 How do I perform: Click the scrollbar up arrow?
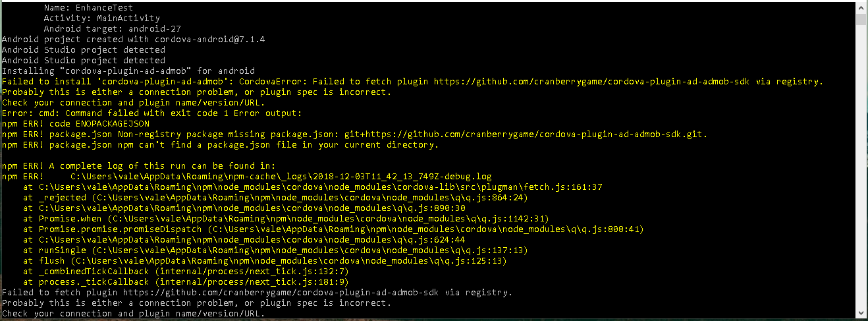coord(861,5)
